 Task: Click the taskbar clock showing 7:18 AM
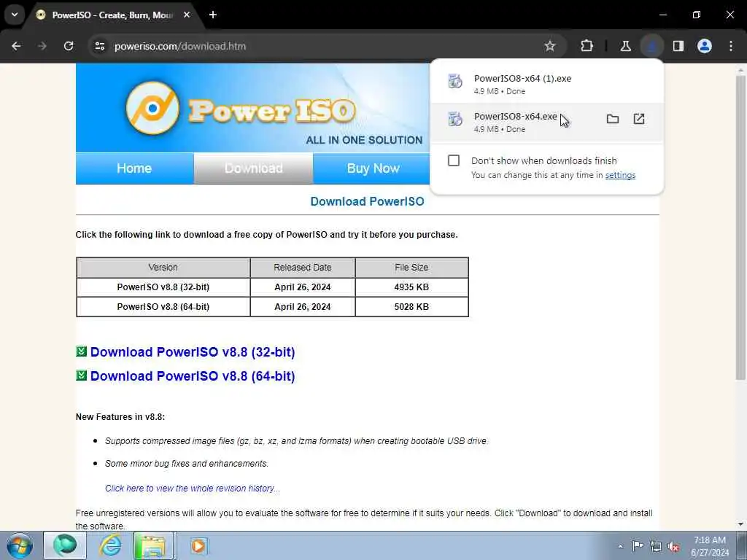click(710, 546)
